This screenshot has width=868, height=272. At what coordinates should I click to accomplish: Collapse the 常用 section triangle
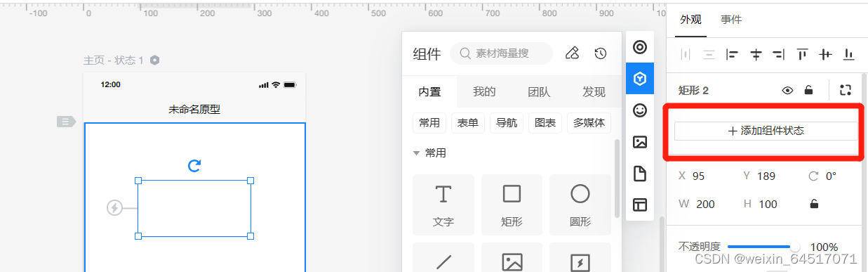click(x=417, y=153)
